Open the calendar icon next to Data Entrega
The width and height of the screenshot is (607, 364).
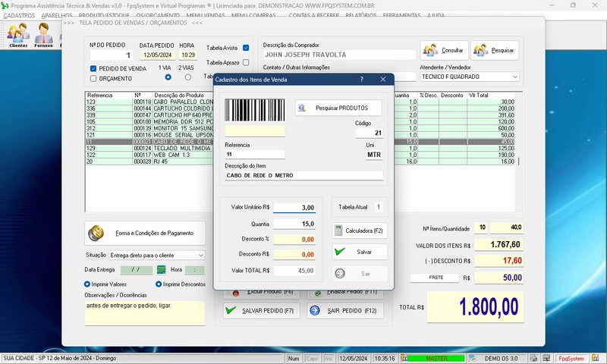161,270
